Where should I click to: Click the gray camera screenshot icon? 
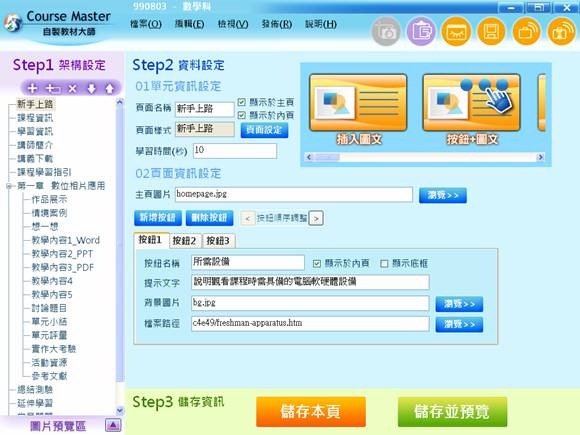coord(385,32)
